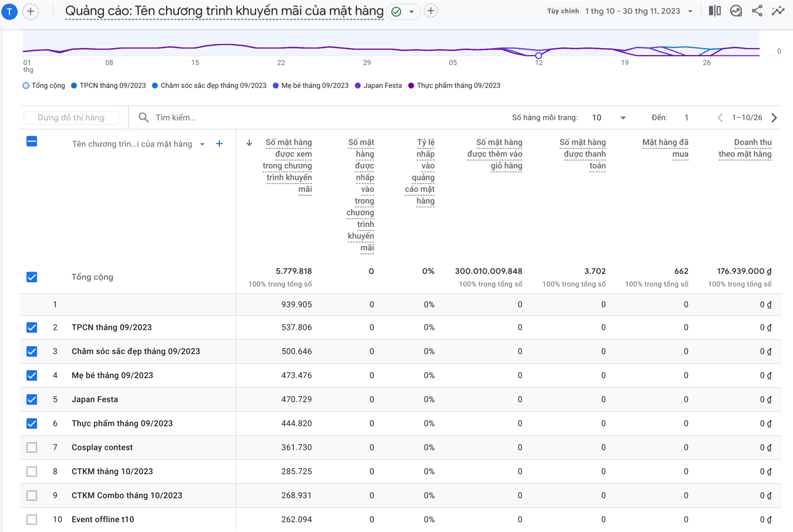The height and width of the screenshot is (532, 793).
Task: Uncheck the Thực phẩm tháng 09/2023 row checkbox
Action: 32,423
